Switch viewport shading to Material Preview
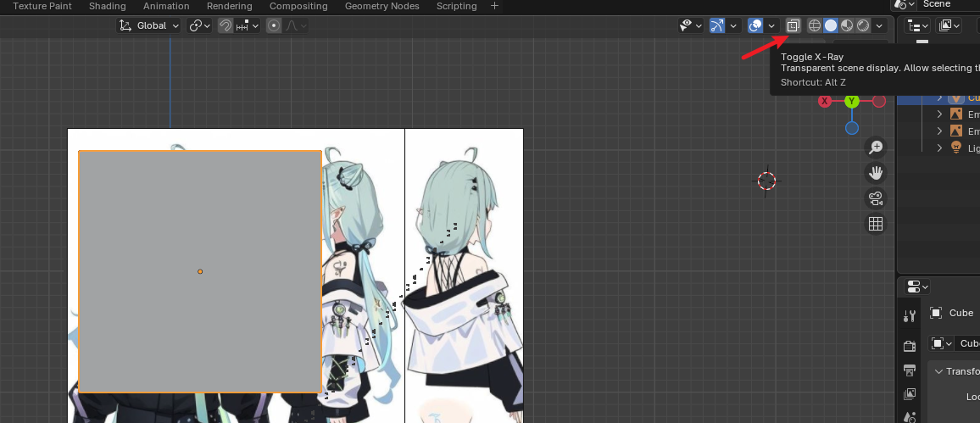Image resolution: width=980 pixels, height=423 pixels. pos(847,25)
